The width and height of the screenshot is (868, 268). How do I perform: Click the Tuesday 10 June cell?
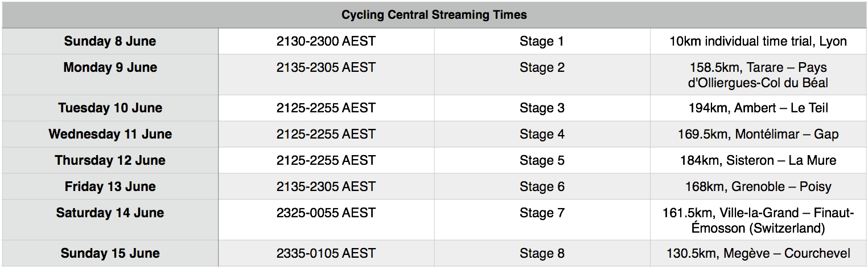(x=110, y=108)
